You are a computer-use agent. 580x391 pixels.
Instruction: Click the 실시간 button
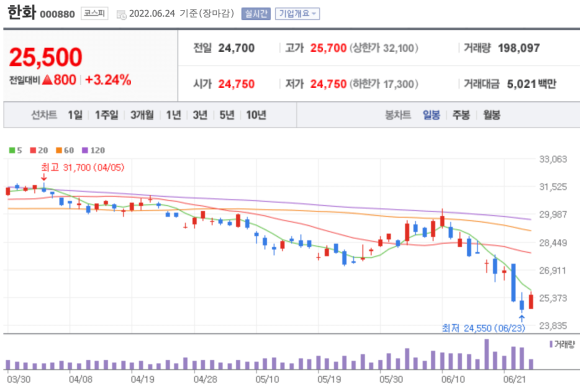coord(256,14)
